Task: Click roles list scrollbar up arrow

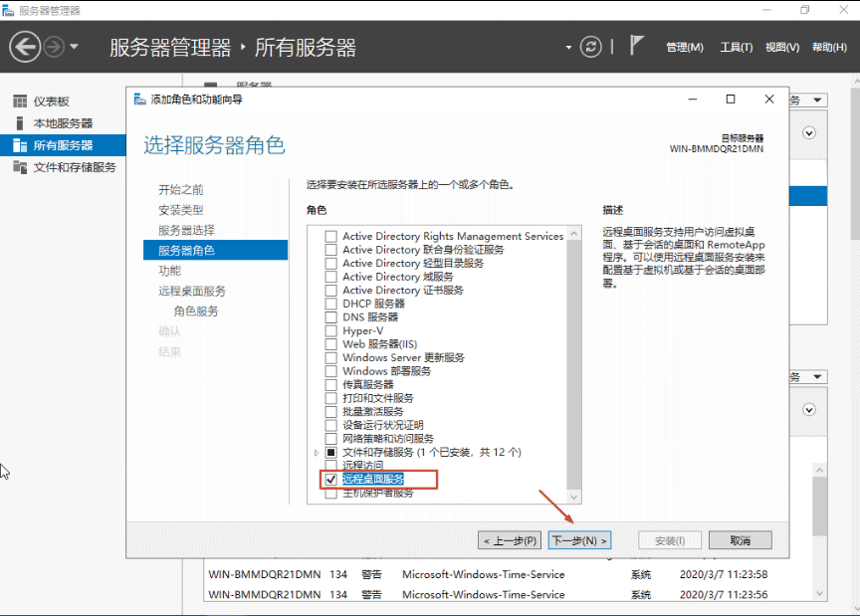Action: pos(573,234)
